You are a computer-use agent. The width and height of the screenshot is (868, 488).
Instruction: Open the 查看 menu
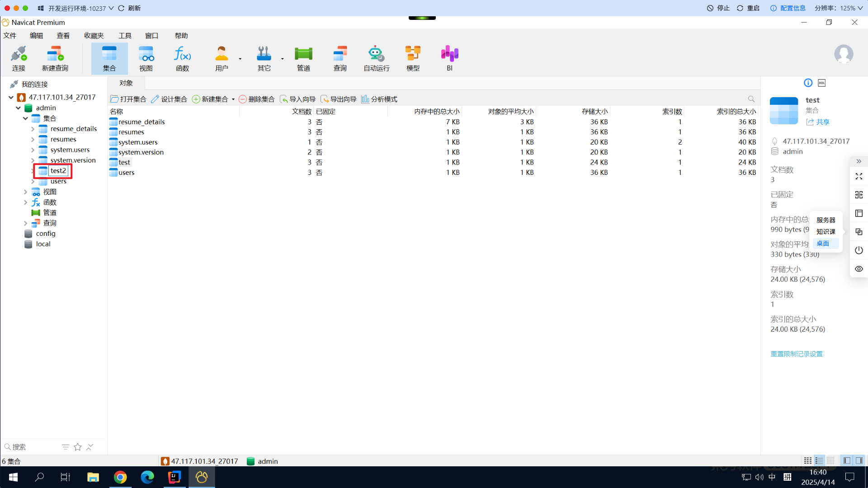[x=63, y=36]
